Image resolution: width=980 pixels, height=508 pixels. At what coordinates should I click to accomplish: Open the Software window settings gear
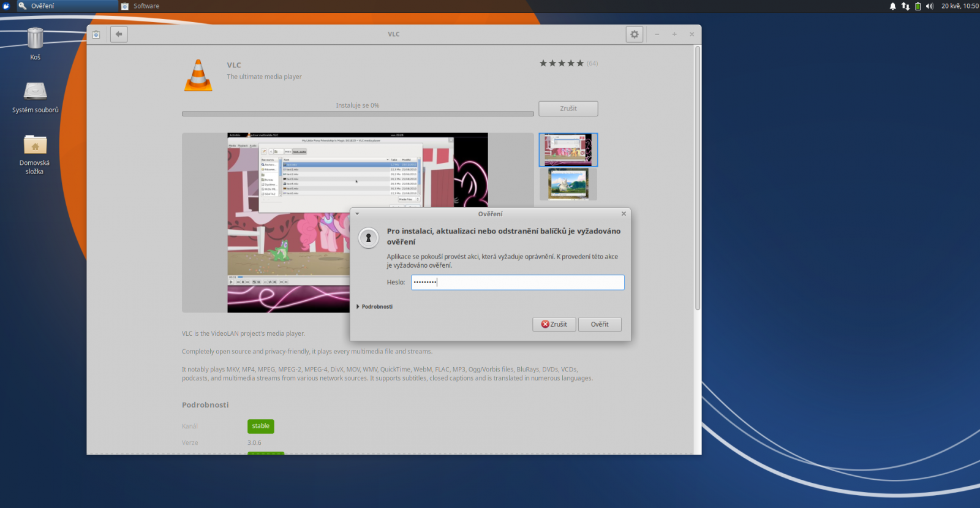point(635,34)
